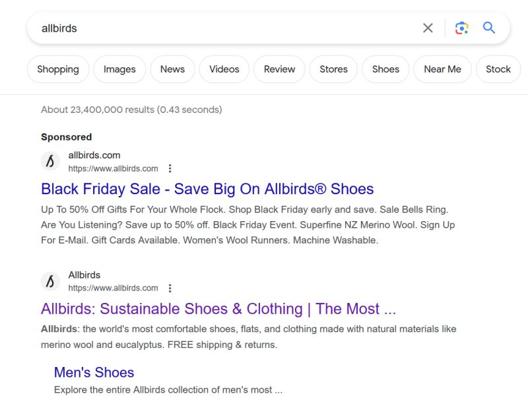Viewport: 528px width, 400px height.
Task: Clear the search box with the X icon
Action: point(428,28)
